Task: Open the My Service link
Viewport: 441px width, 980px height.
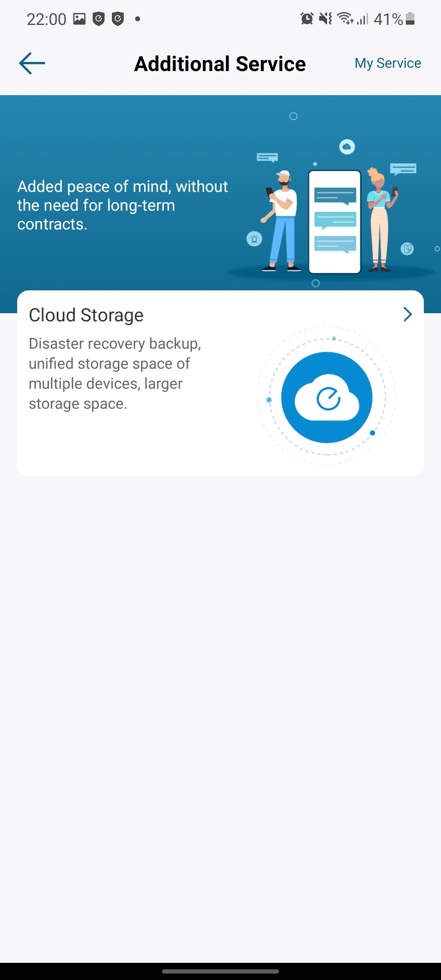Action: (388, 63)
